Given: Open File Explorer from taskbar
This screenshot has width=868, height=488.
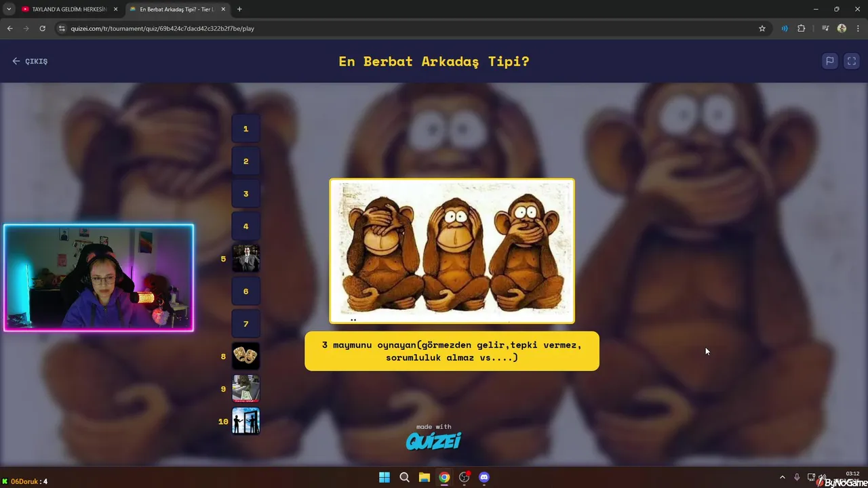Looking at the screenshot, I should (x=424, y=477).
